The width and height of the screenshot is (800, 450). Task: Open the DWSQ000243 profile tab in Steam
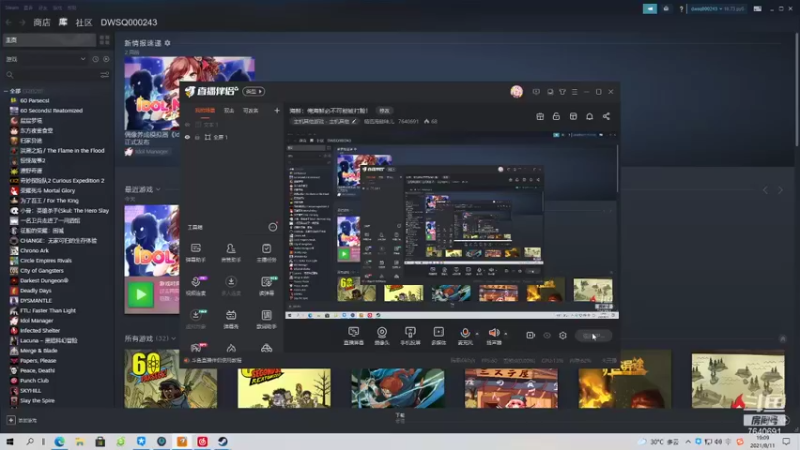tap(129, 22)
